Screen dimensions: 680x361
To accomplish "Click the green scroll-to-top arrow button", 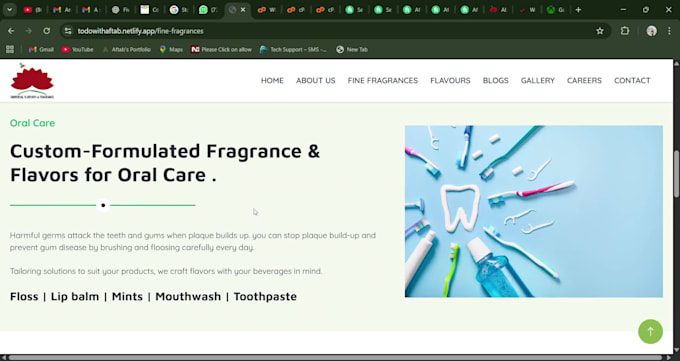I will (650, 331).
